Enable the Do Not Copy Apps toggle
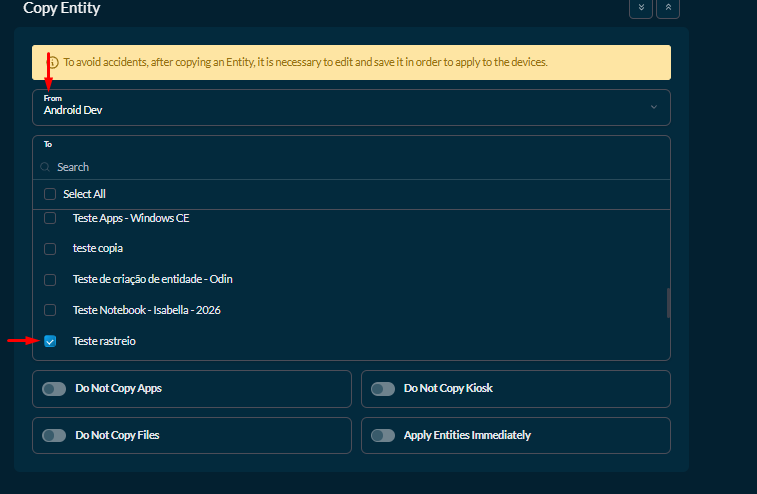 [54, 389]
